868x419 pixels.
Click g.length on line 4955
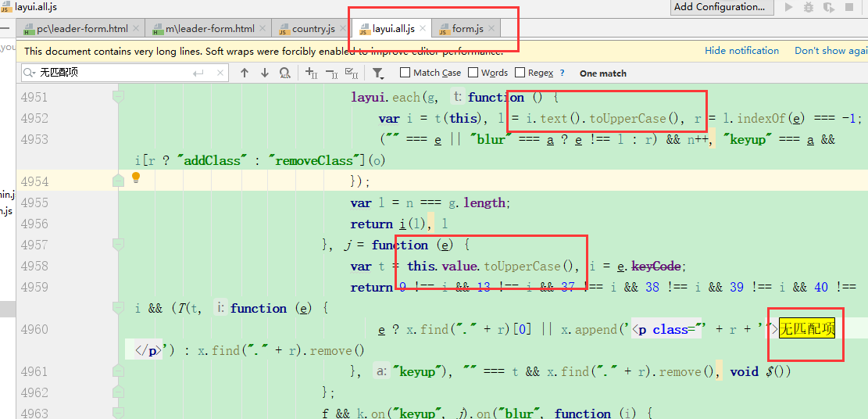[x=477, y=202]
